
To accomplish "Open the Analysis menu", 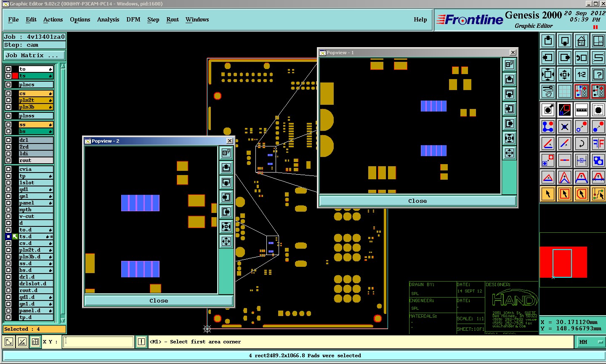I will (108, 19).
